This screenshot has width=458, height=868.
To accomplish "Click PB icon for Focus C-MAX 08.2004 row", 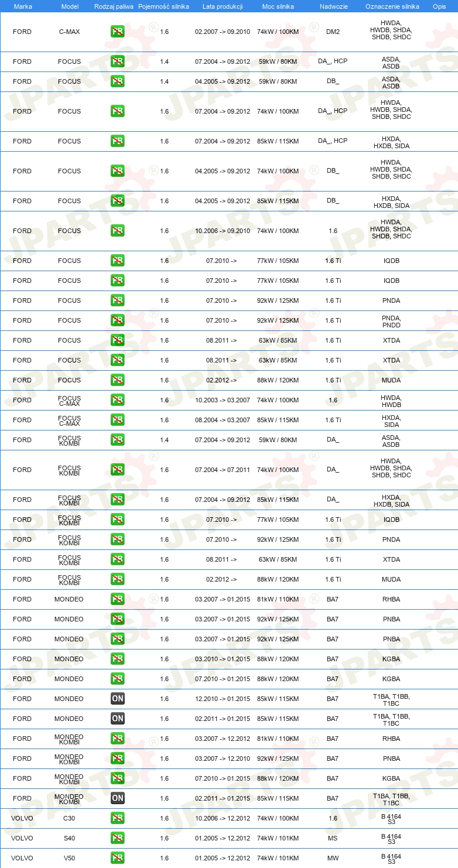I will pos(118,420).
